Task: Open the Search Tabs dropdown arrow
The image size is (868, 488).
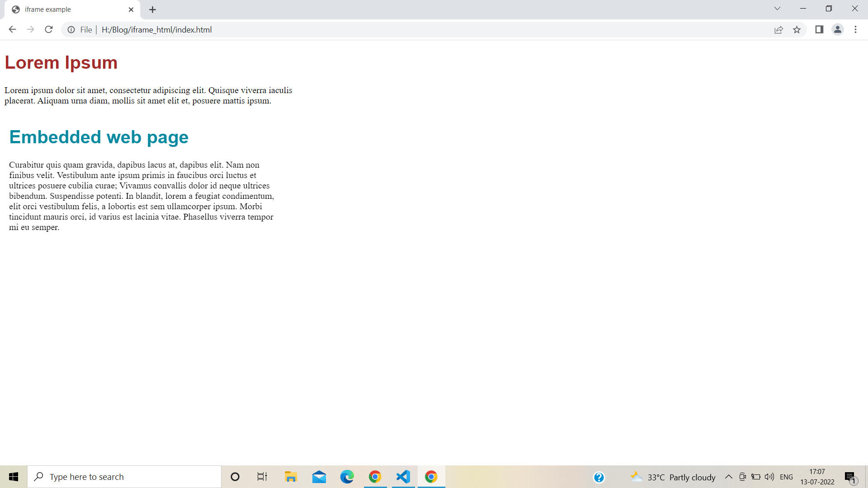Action: click(777, 8)
